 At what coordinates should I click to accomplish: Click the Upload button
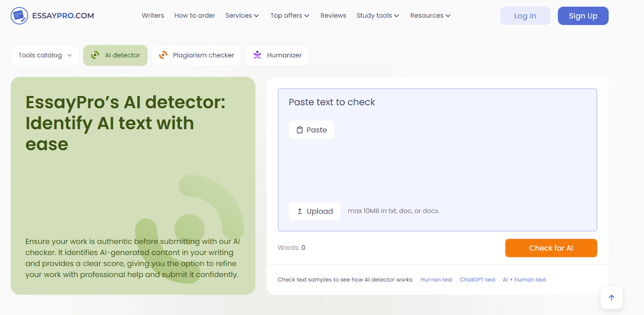pos(315,211)
